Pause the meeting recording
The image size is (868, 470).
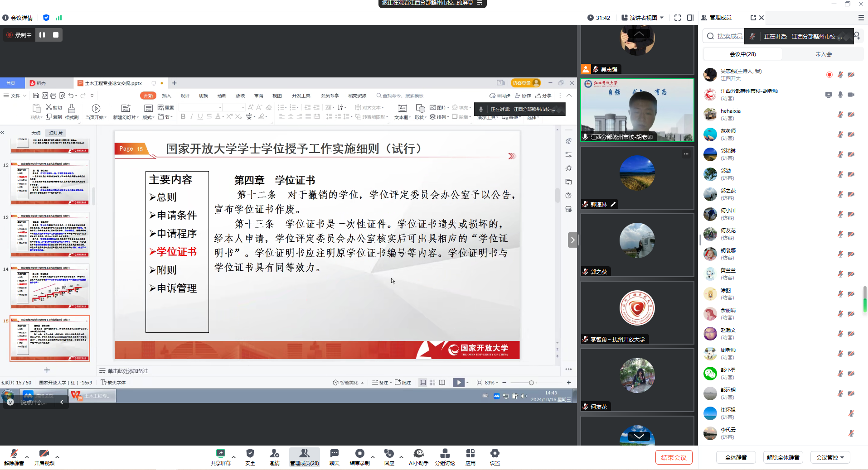click(42, 35)
